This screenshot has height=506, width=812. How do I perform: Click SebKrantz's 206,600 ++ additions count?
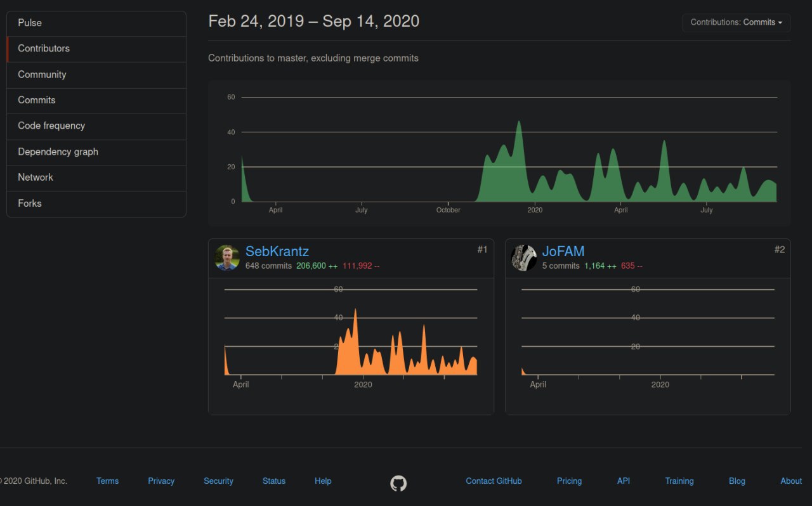317,266
